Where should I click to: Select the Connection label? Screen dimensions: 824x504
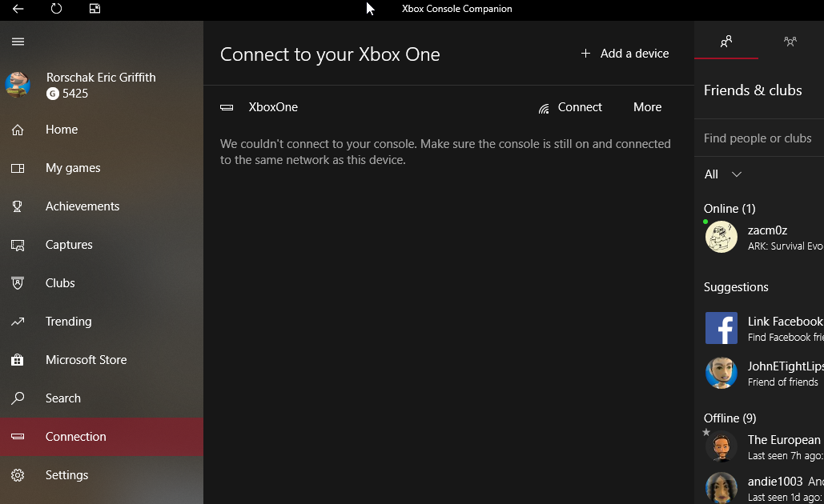pyautogui.click(x=75, y=436)
